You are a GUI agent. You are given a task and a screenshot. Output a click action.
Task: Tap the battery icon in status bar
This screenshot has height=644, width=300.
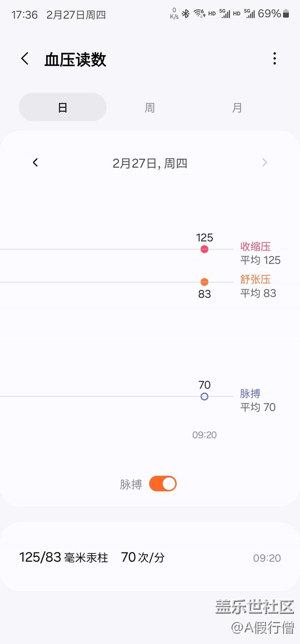[286, 14]
